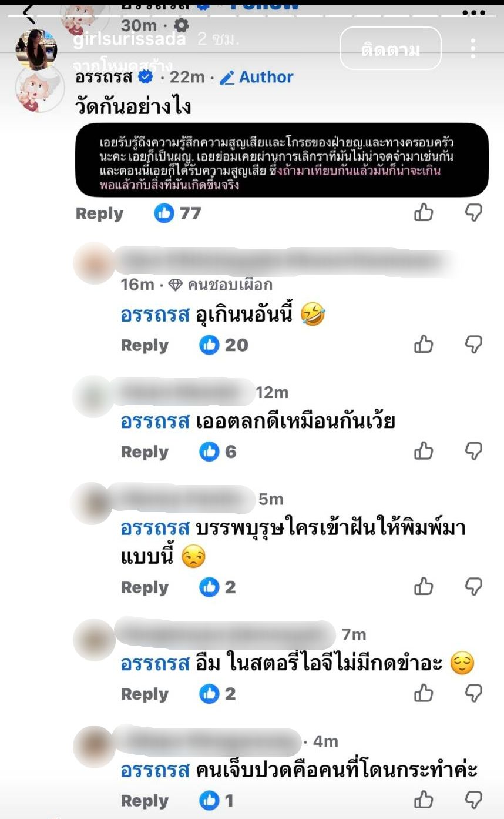Thumbs down the คนเจ็บปวด comment
Screen dimensions: 504x819
(473, 800)
